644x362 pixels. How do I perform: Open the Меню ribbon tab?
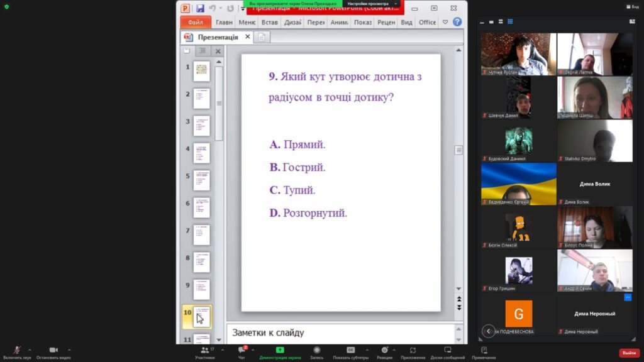(x=247, y=22)
